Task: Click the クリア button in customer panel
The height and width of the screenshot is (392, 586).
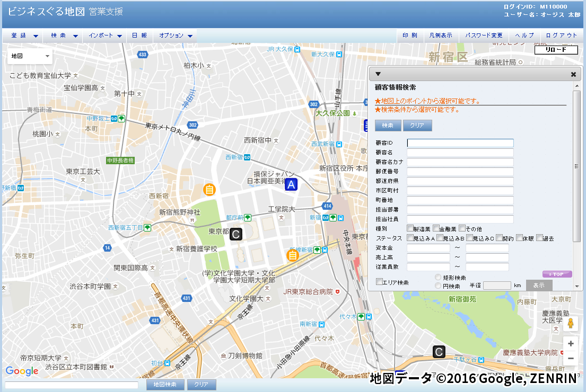Action: pos(417,126)
